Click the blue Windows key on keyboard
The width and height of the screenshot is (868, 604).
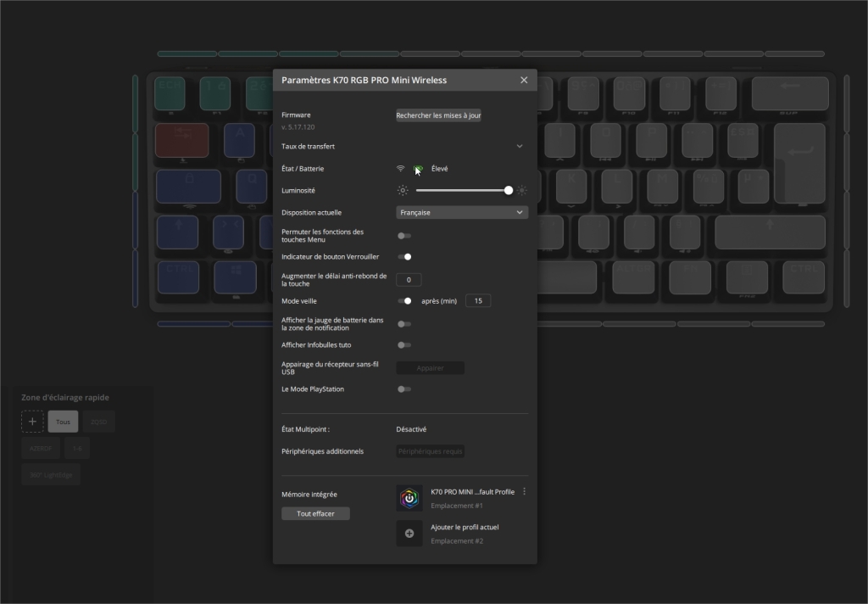click(236, 277)
